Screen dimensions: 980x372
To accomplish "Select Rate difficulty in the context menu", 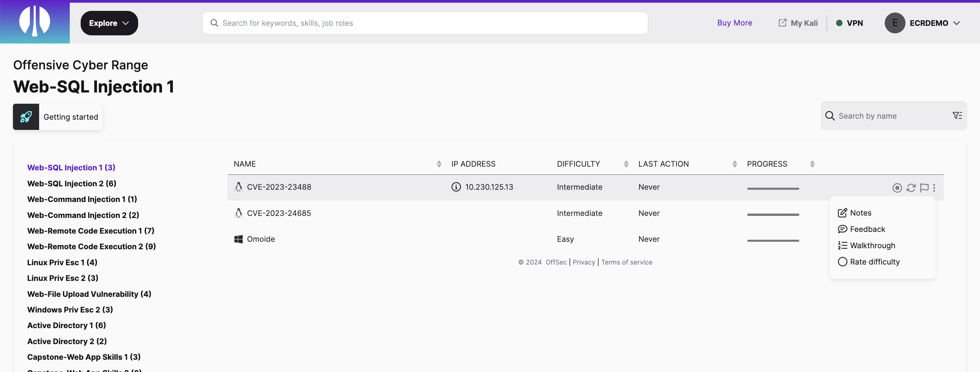I will 875,261.
